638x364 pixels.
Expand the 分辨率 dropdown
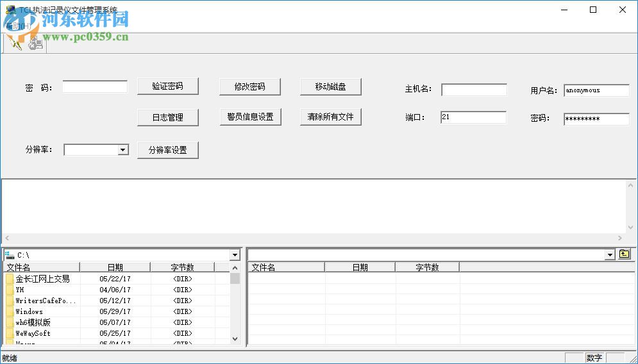click(123, 150)
